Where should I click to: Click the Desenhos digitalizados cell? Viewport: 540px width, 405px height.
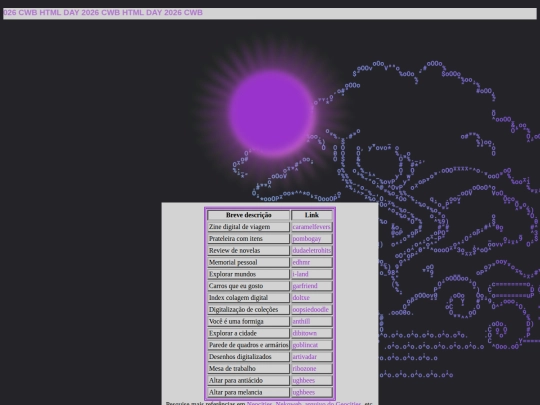coord(248,357)
